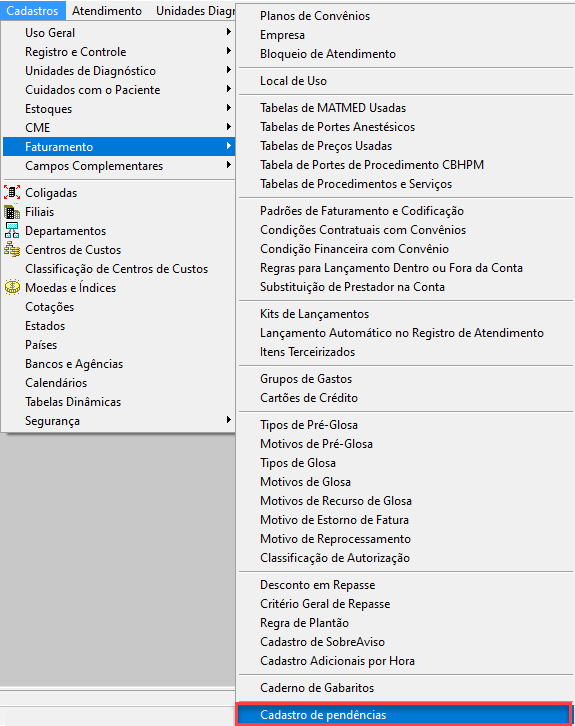The image size is (575, 726).
Task: Expand Unidades de Diagnóstico submenu arrow
Action: point(229,70)
